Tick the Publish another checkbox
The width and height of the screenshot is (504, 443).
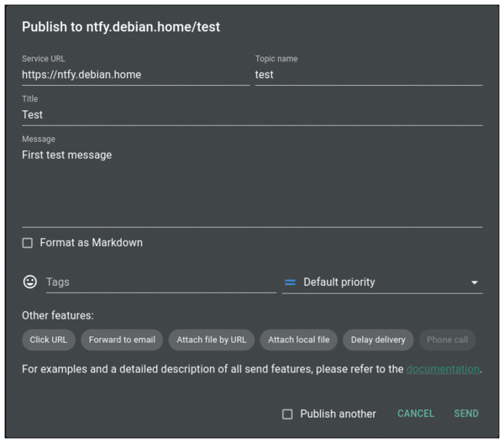tap(287, 414)
